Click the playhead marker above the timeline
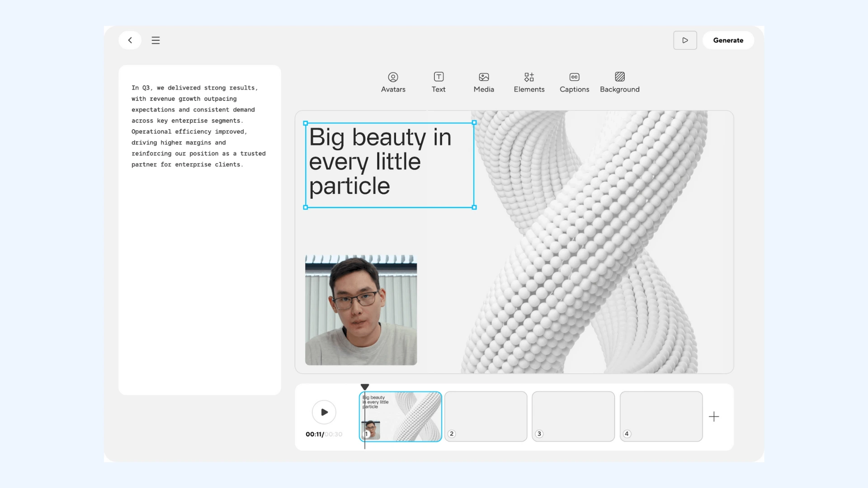 pyautogui.click(x=365, y=387)
